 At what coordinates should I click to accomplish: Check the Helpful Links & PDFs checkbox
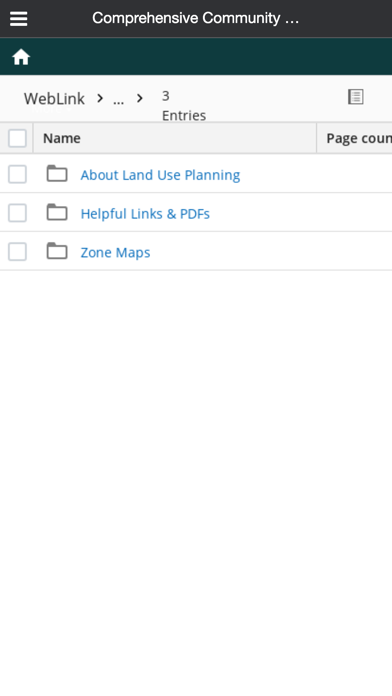pyautogui.click(x=17, y=213)
